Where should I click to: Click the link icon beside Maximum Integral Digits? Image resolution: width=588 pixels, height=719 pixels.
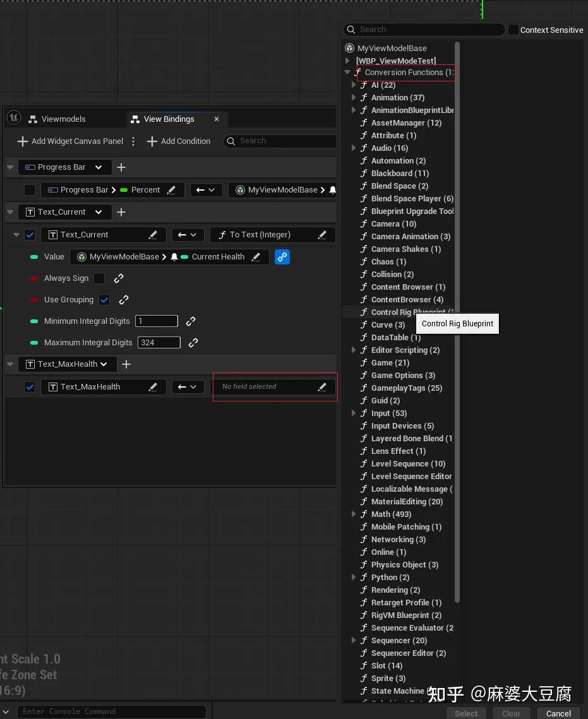193,343
